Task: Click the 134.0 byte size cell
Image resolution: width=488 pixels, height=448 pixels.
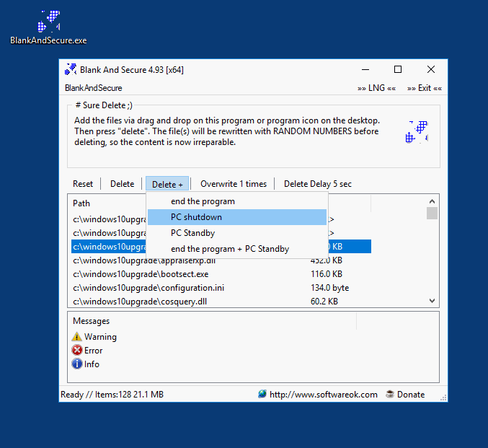Action: (x=329, y=288)
